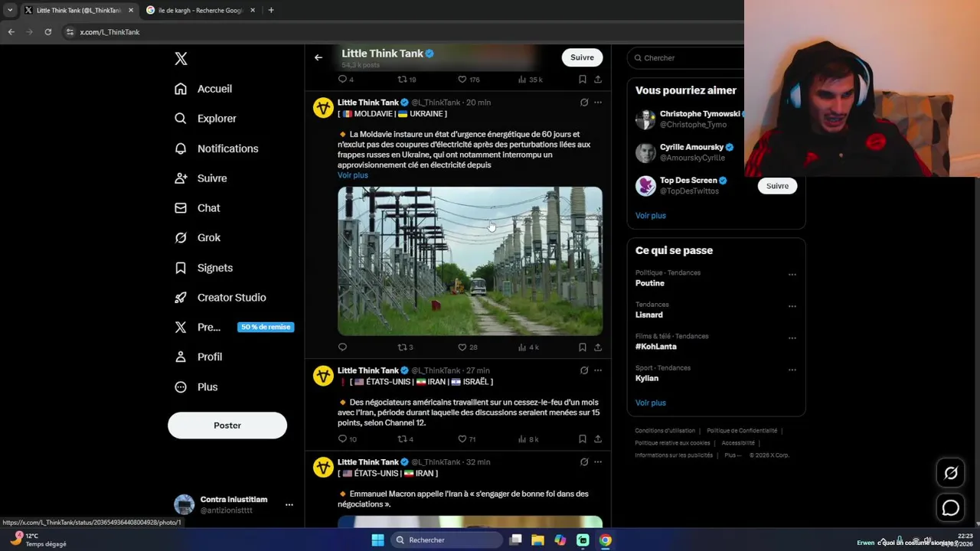Expand the Moldavie post with Voir plus

[x=353, y=175]
